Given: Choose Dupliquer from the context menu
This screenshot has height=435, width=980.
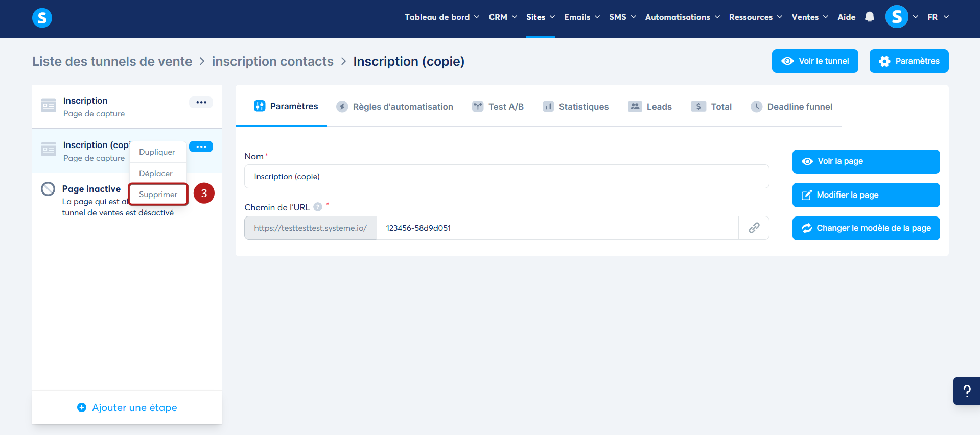Looking at the screenshot, I should click(x=158, y=152).
